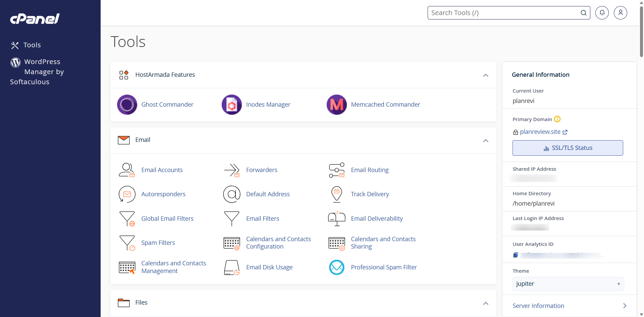Image resolution: width=644 pixels, height=317 pixels.
Task: Open the Ghost Commander link
Action: 167,105
